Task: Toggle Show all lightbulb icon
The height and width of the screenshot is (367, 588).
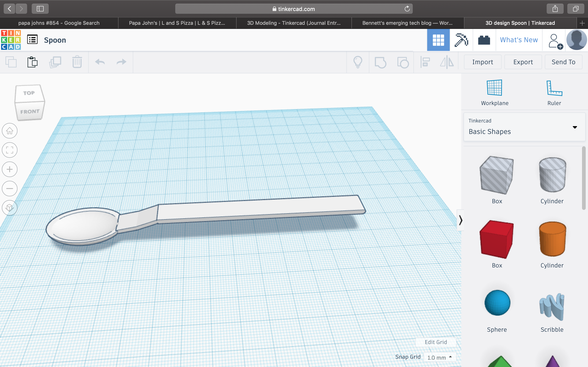Action: (358, 62)
